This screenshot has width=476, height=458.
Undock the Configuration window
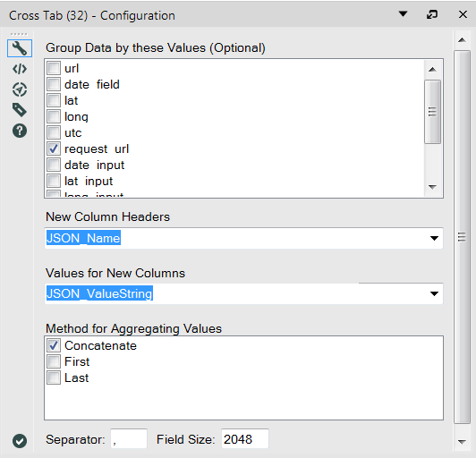pyautogui.click(x=432, y=14)
